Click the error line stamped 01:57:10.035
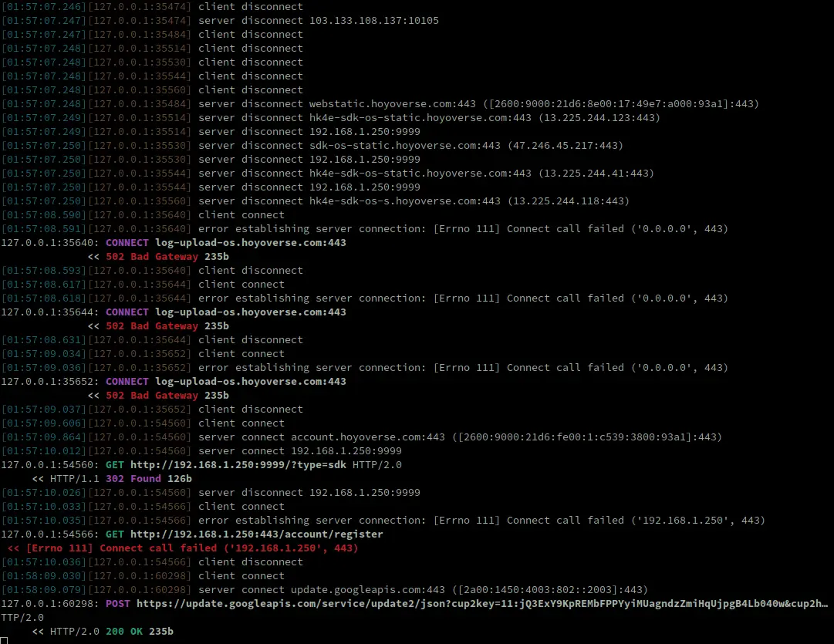The width and height of the screenshot is (834, 644). tap(383, 520)
